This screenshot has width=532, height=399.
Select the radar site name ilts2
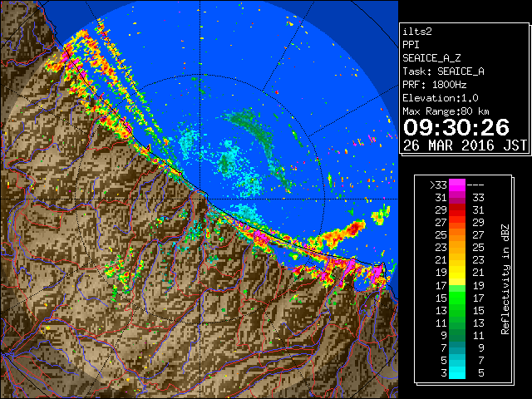point(417,32)
